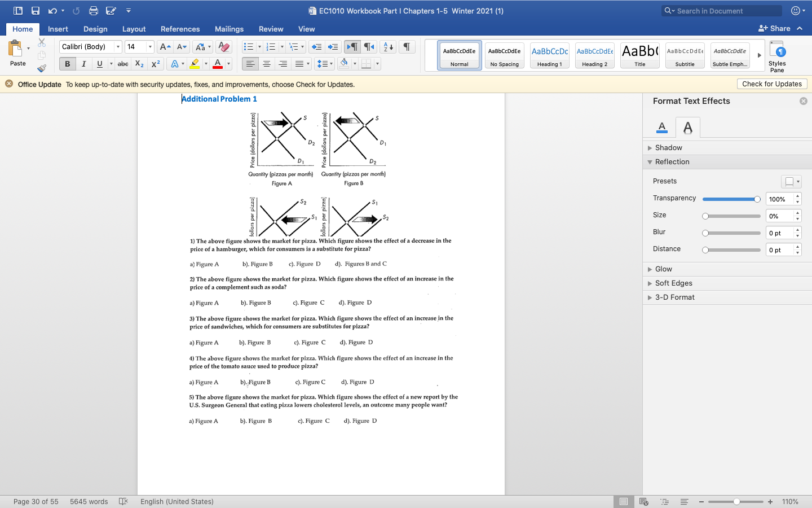
Task: Click the Undo arrow icon
Action: point(52,11)
